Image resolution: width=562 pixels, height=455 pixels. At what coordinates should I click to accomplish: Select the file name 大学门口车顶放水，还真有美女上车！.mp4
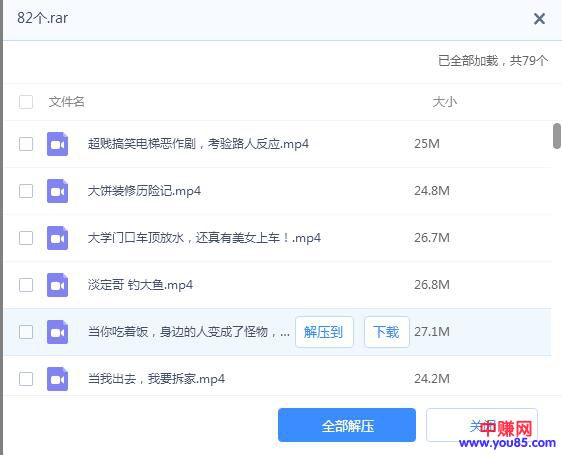click(x=204, y=238)
